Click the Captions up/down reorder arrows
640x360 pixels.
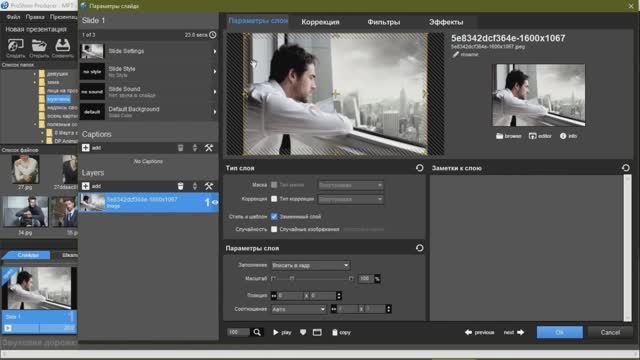pyautogui.click(x=195, y=148)
